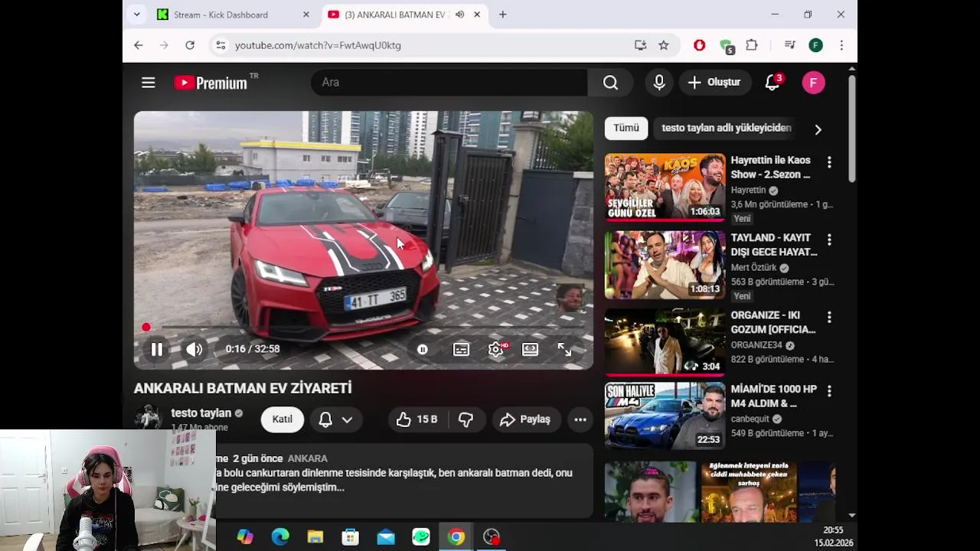This screenshot has height=551, width=980.
Task: Dislike the video with thumbs down
Action: pos(465,419)
